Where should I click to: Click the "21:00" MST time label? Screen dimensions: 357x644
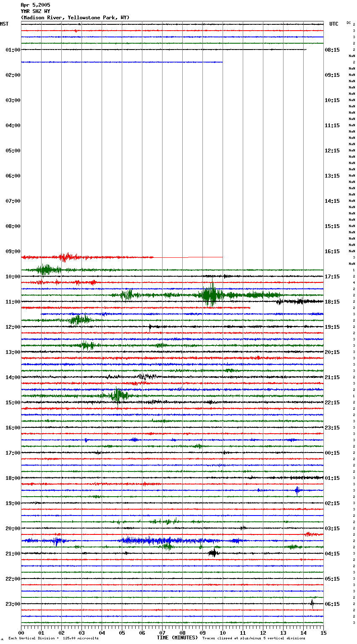point(13,554)
